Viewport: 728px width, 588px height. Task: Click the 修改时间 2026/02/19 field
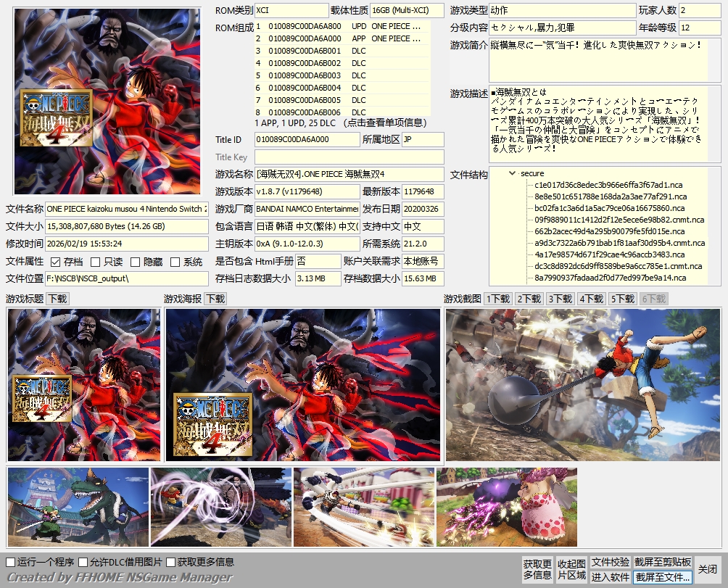click(x=127, y=244)
